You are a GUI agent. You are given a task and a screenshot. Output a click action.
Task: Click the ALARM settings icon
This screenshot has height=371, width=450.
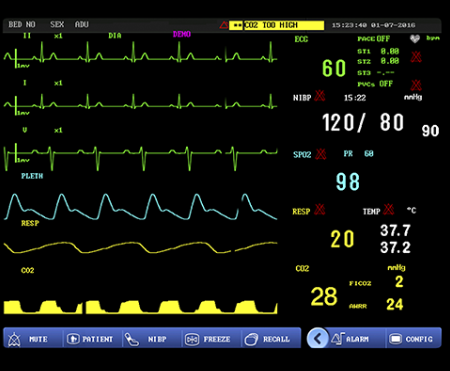[337, 339]
